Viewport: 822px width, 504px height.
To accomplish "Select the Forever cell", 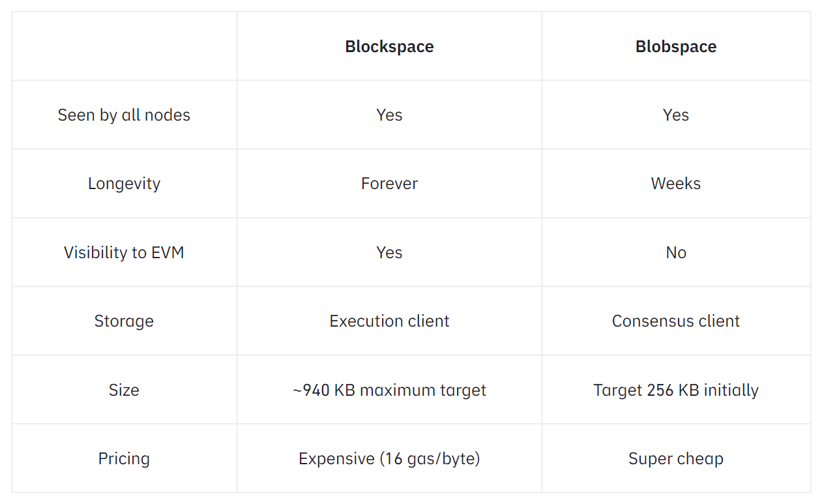I will coord(389,184).
